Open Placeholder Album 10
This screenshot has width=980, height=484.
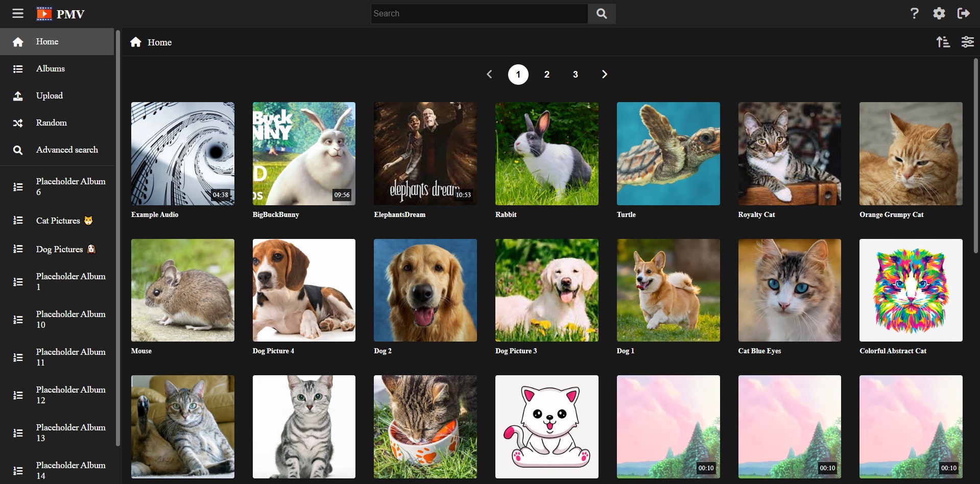[57, 320]
